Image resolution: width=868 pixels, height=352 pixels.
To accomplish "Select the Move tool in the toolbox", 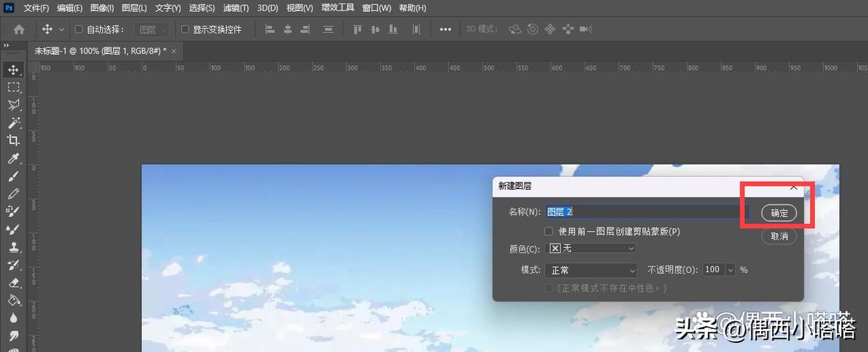I will [x=13, y=70].
